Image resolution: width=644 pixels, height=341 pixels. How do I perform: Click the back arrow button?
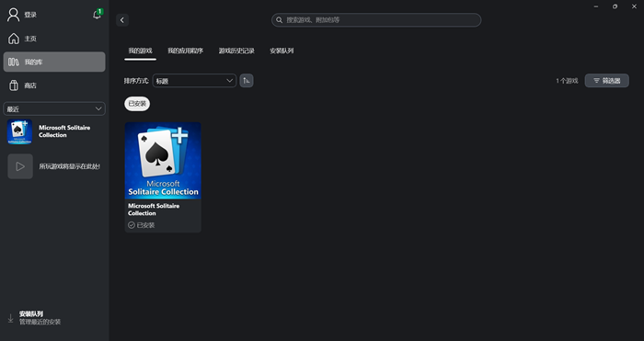click(122, 20)
